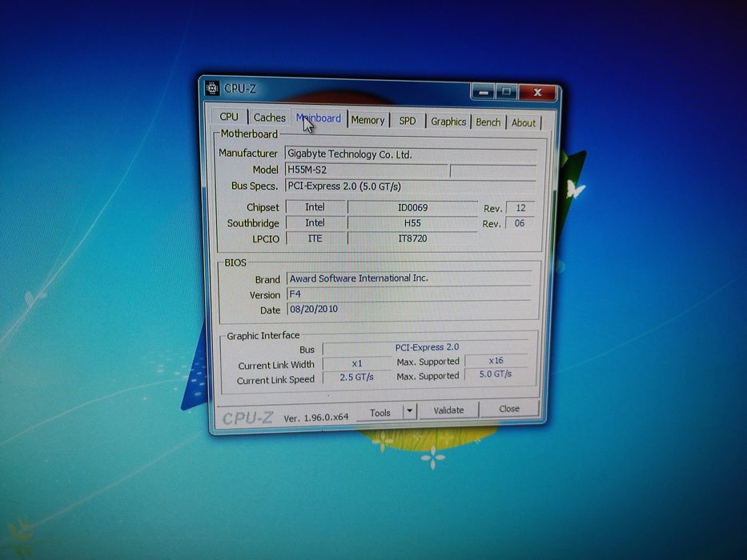Click the chipset value ID0069
The width and height of the screenshot is (747, 560).
pyautogui.click(x=412, y=208)
